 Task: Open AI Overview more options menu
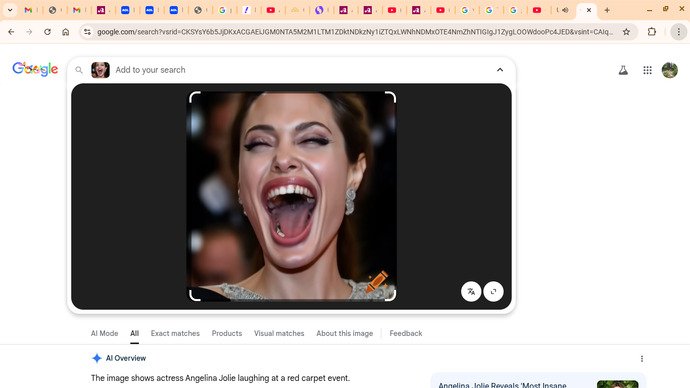pyautogui.click(x=642, y=359)
